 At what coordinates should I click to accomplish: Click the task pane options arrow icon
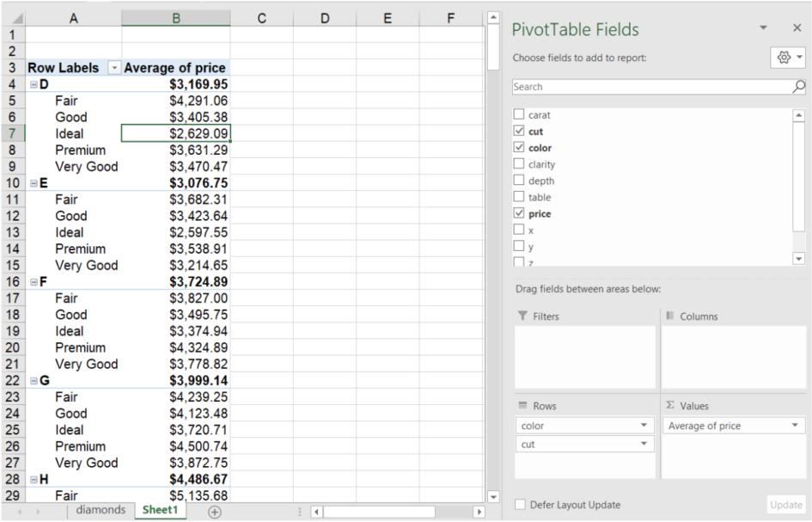tap(763, 28)
